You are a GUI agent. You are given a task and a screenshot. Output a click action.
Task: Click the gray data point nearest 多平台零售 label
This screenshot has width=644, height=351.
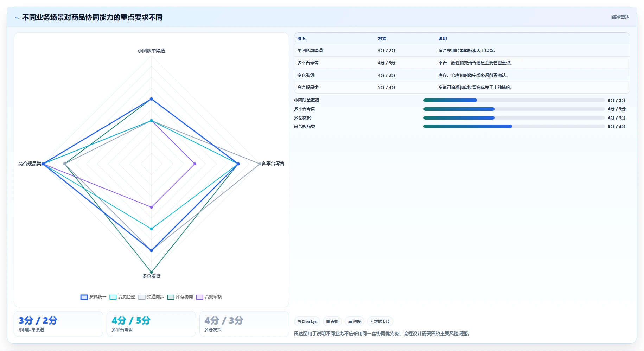(x=260, y=164)
